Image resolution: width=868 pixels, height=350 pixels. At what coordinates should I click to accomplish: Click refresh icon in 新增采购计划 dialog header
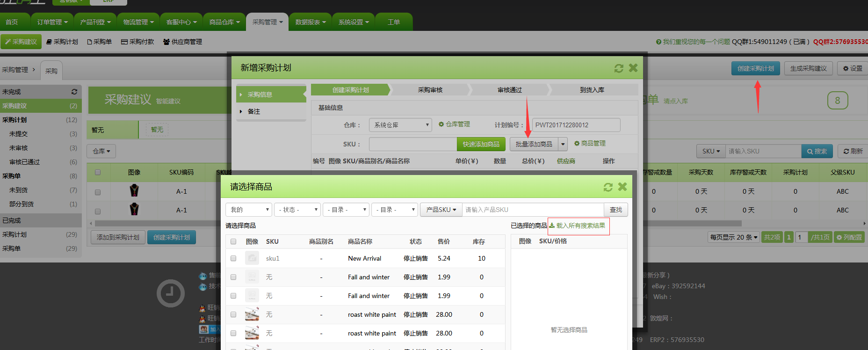tap(619, 68)
